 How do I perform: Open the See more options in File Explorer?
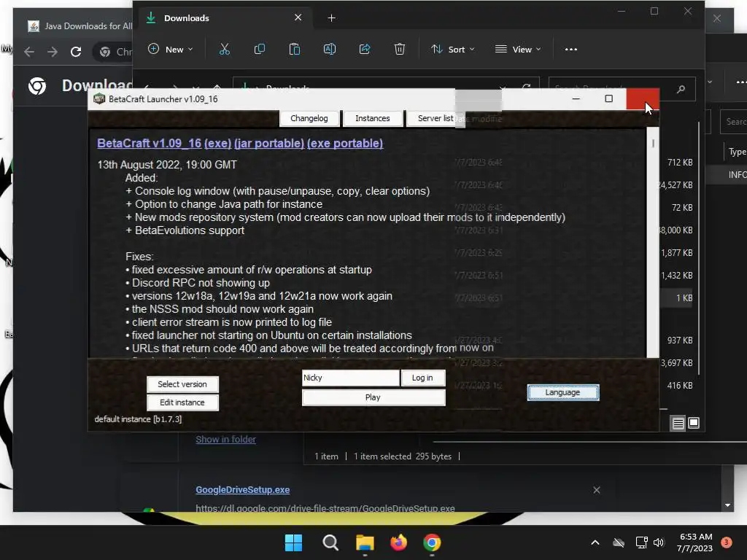pos(570,49)
